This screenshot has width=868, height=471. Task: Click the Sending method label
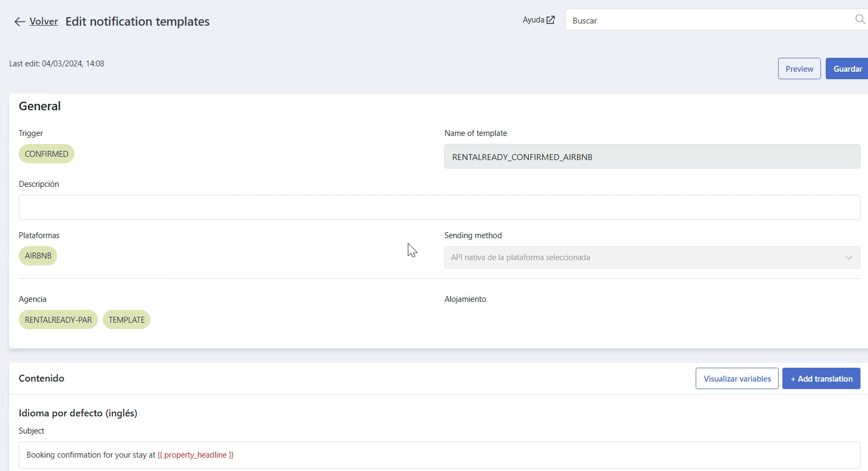pos(473,236)
